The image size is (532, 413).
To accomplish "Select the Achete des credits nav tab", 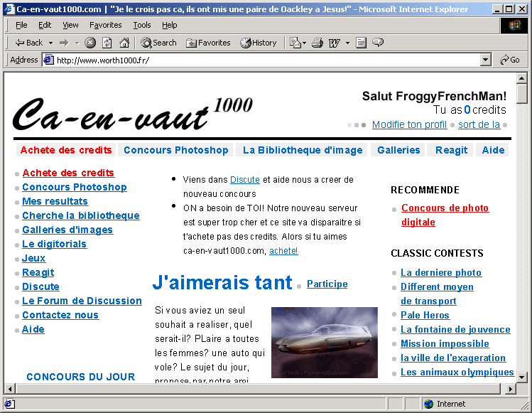I will tap(66, 150).
